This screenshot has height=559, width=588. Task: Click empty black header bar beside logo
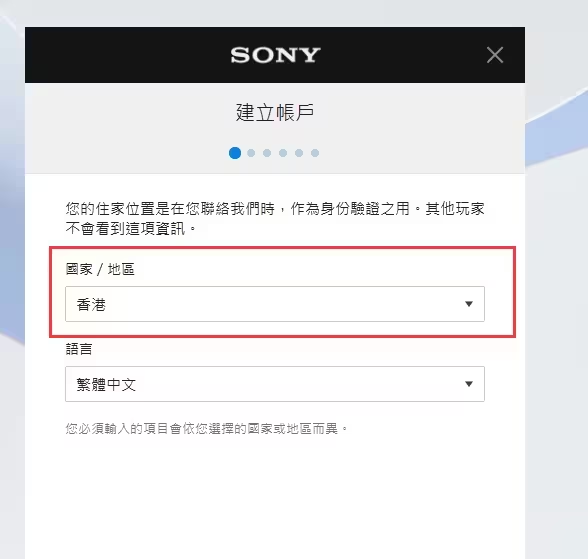pos(128,55)
